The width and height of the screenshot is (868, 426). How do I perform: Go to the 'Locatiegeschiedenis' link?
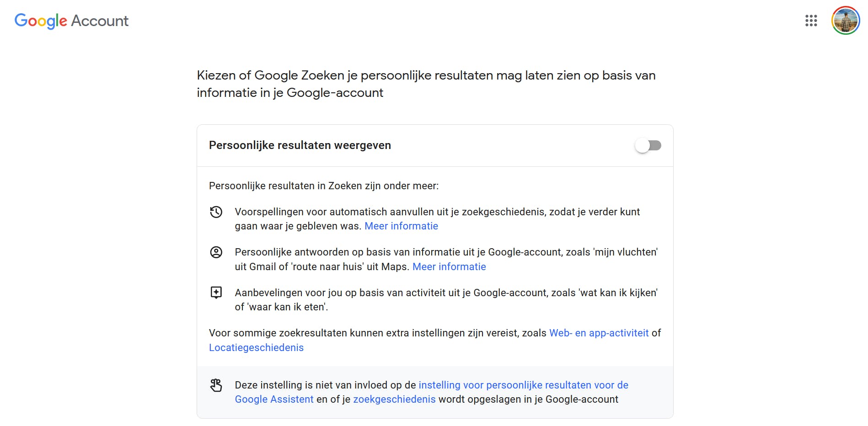pyautogui.click(x=256, y=348)
